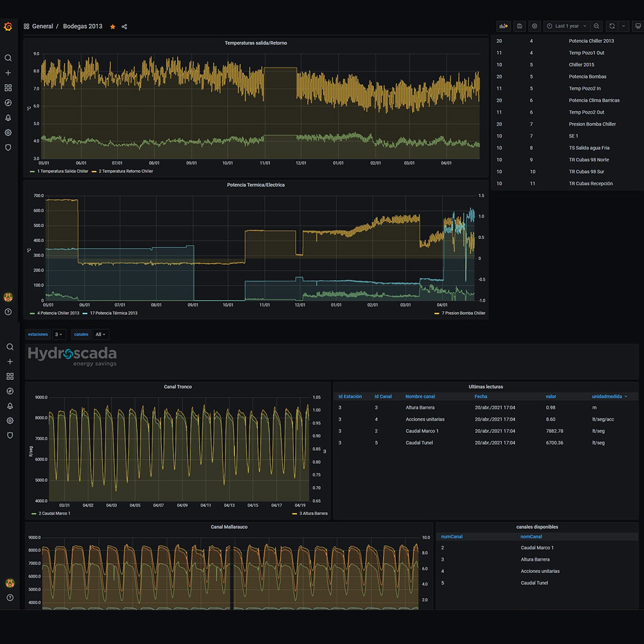Click the value 7882.78 in Ultimas lecturas
The image size is (644, 644).
555,431
